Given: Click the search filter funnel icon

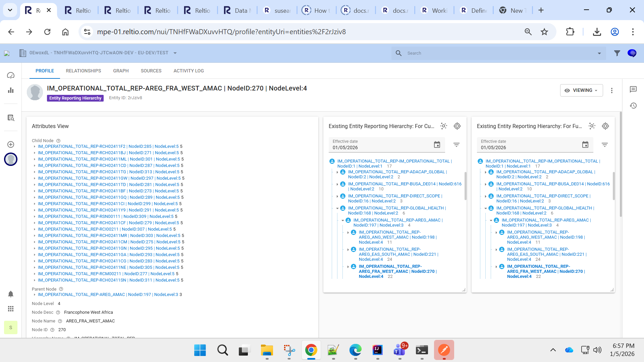Looking at the screenshot, I should (617, 53).
